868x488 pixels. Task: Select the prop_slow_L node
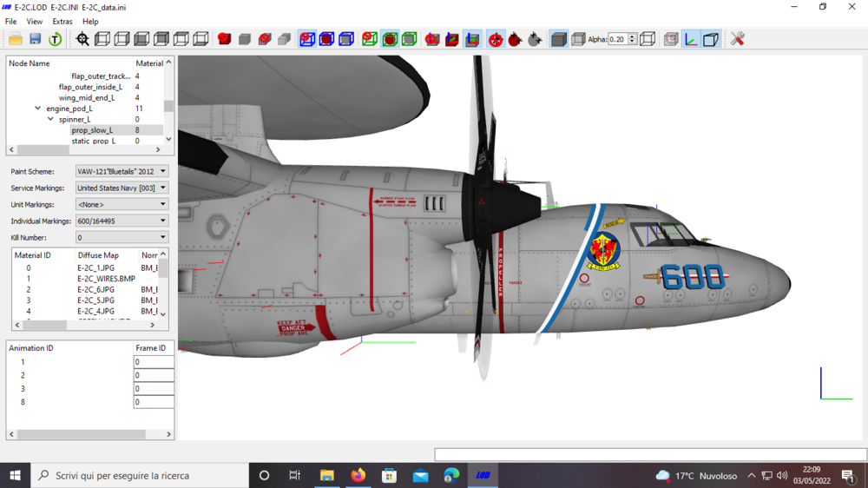[x=92, y=130]
